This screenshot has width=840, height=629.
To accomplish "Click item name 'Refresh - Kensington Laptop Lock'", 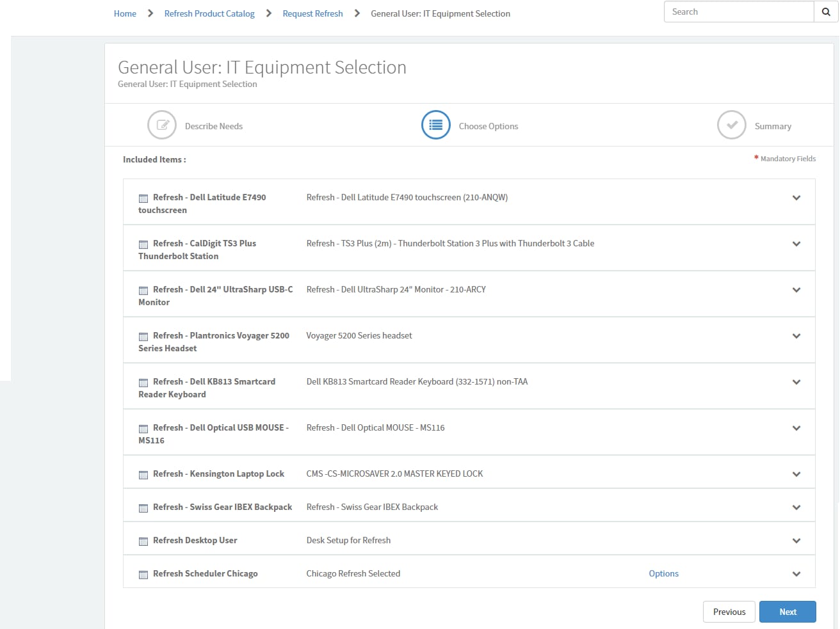I will pos(218,474).
